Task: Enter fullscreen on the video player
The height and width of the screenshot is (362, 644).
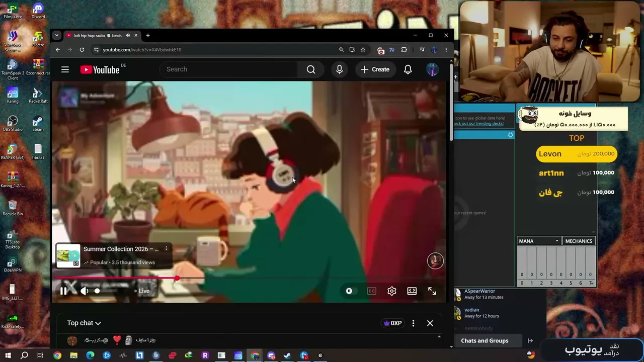Action: pyautogui.click(x=432, y=291)
